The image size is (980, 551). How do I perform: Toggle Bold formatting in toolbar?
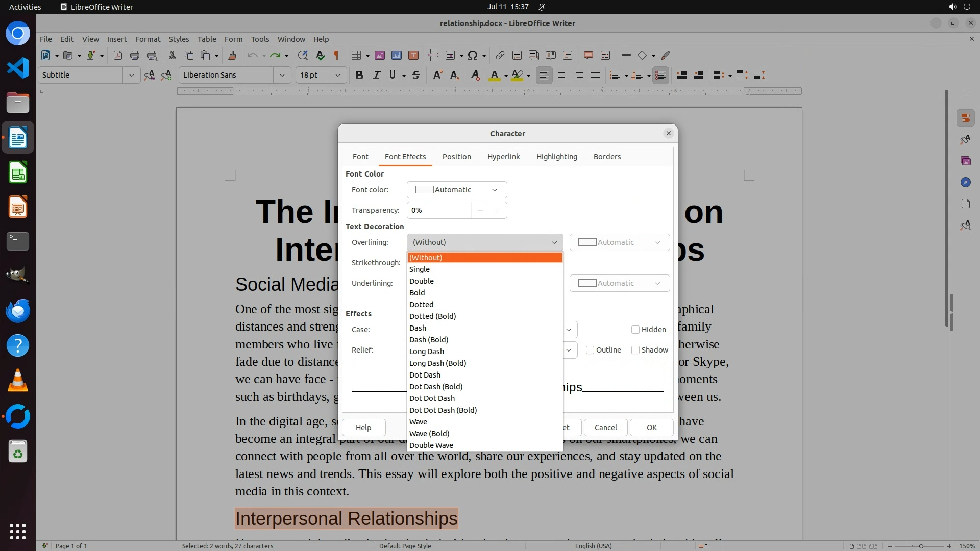(x=359, y=75)
